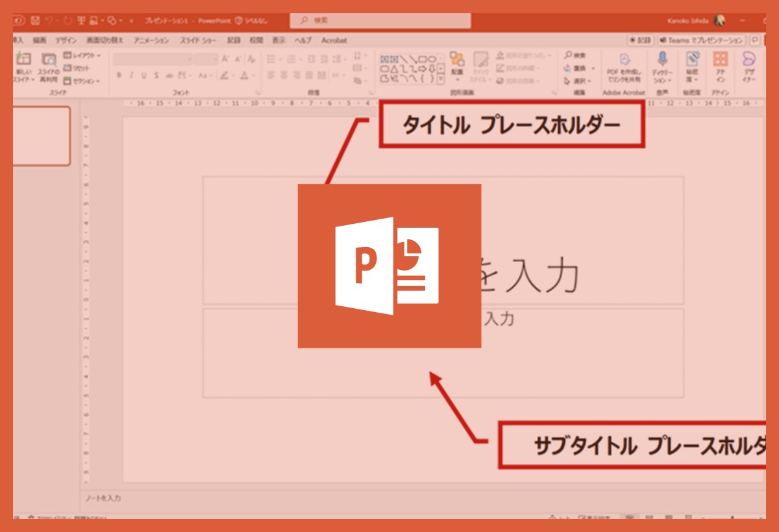
Task: Open the font color picker
Action: [x=245, y=75]
